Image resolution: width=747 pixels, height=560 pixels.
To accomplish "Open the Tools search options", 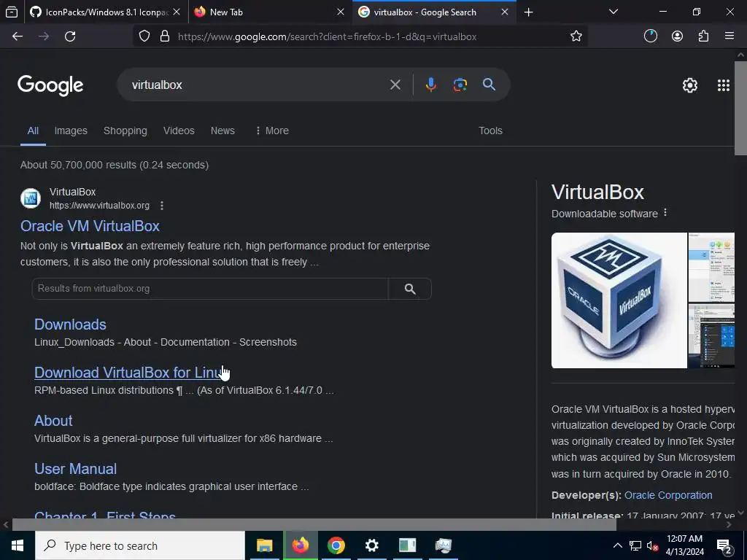I will point(490,131).
